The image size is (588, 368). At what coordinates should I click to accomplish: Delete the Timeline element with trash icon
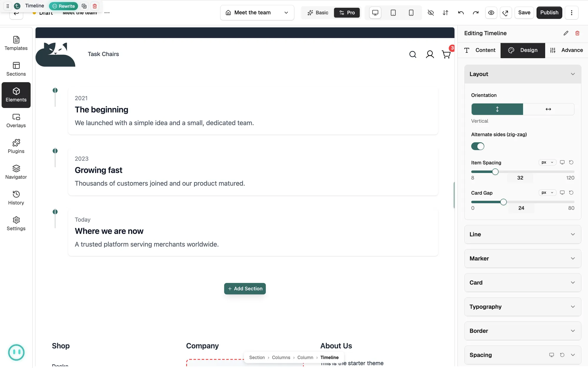point(577,33)
